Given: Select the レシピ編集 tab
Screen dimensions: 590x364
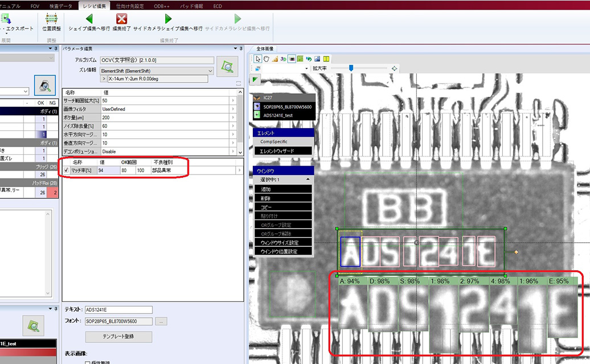Looking at the screenshot, I should point(94,6).
